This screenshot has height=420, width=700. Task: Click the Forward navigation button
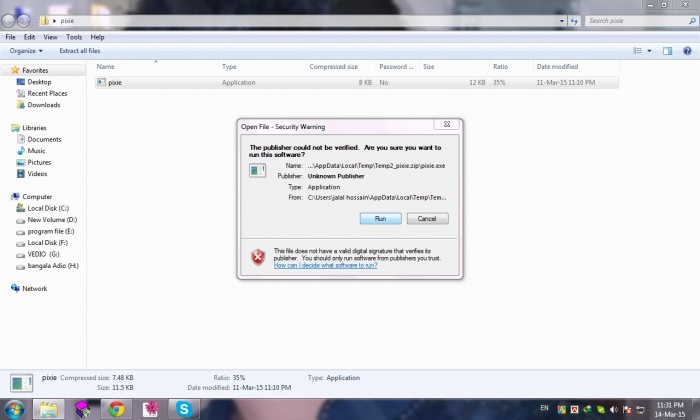click(24, 21)
